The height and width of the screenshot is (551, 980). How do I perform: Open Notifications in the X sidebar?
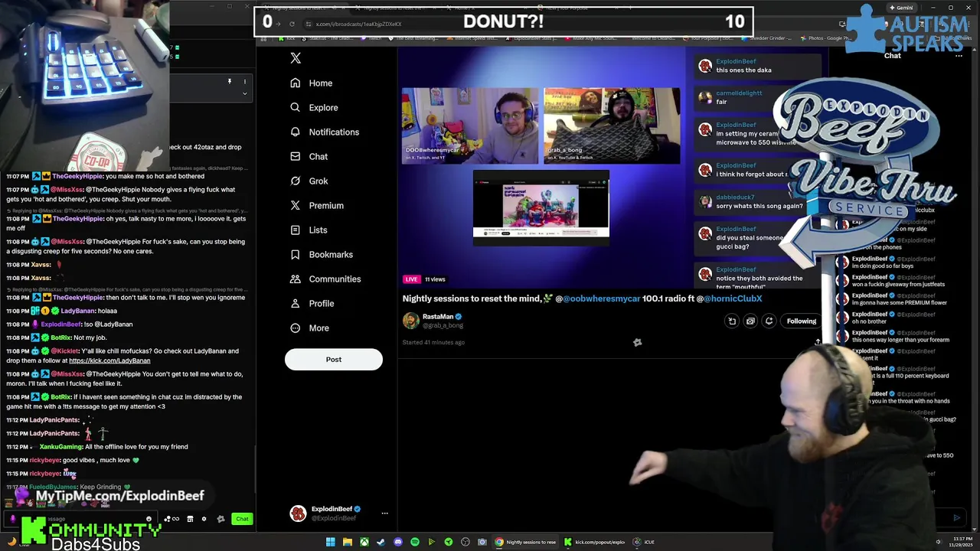tap(325, 132)
